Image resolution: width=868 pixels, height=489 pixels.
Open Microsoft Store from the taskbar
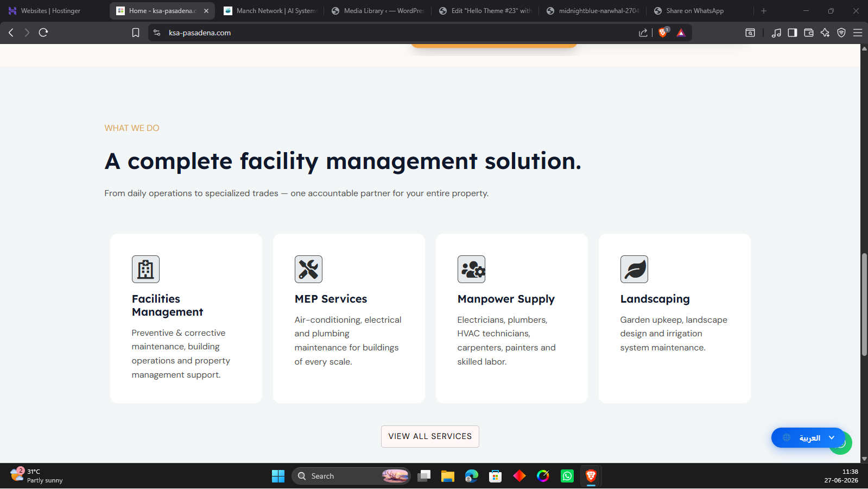[x=495, y=476]
